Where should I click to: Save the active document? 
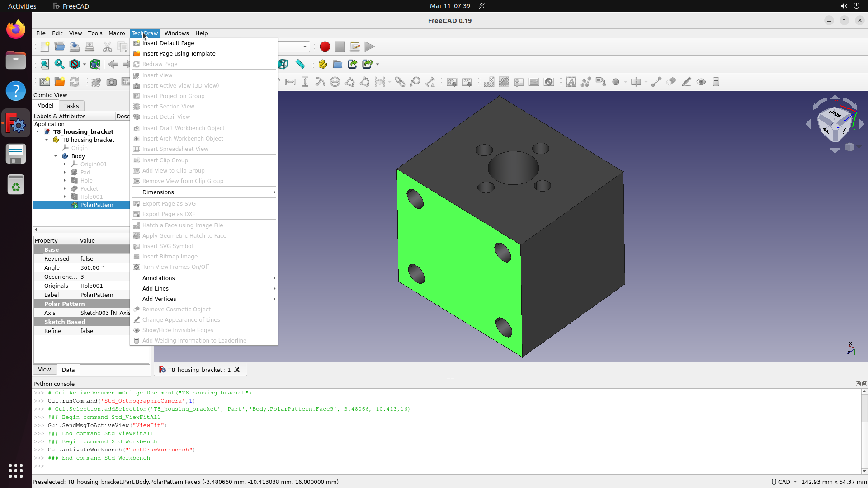[x=74, y=46]
